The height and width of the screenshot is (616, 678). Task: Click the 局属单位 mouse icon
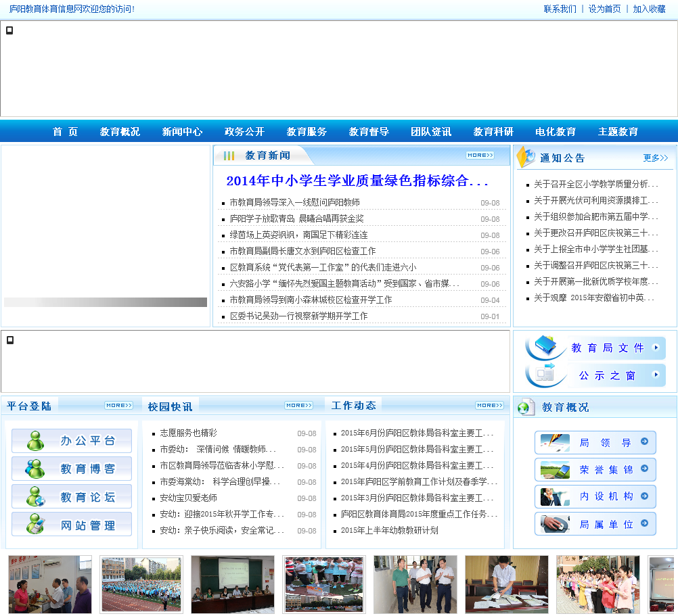[556, 524]
